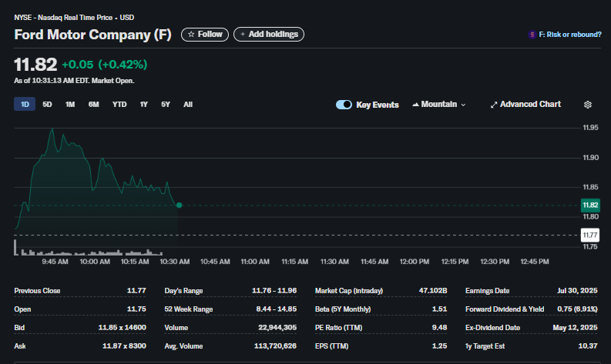Select the 1D time range tab
Screen dimensions: 611x364
click(25, 105)
